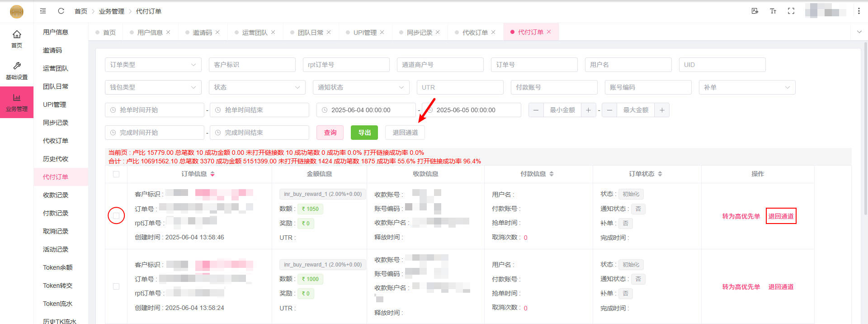The width and height of the screenshot is (868, 324).
Task: Toggle fullscreen mode icon
Action: [791, 11]
